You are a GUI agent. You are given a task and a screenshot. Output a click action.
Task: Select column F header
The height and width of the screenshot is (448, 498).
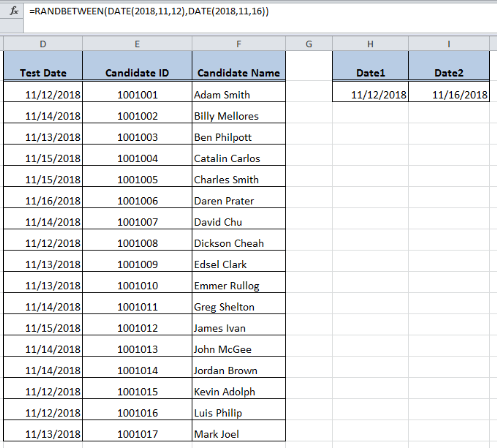click(x=239, y=44)
